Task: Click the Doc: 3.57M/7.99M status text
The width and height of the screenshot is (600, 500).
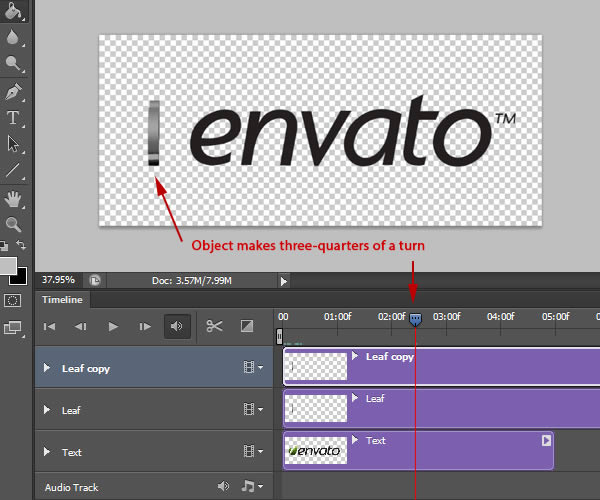Action: pos(192,281)
